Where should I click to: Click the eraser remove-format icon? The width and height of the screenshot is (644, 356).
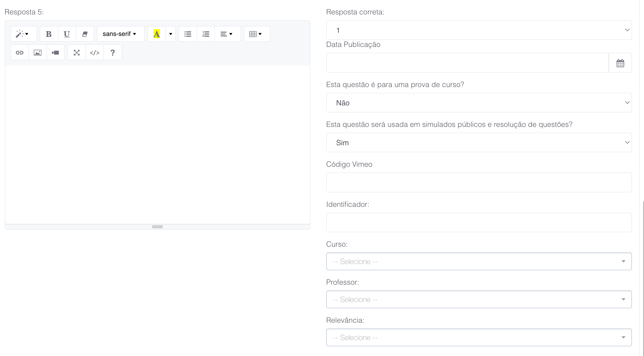pyautogui.click(x=85, y=34)
